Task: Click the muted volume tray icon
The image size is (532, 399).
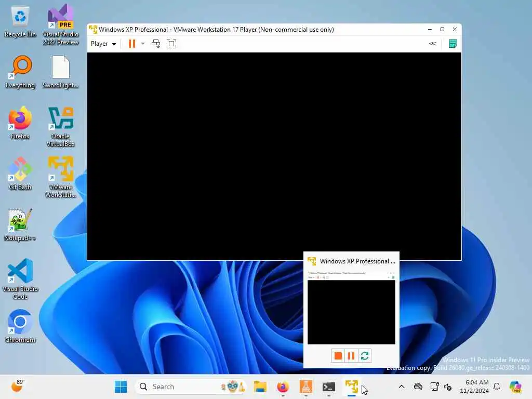Action: [448, 387]
